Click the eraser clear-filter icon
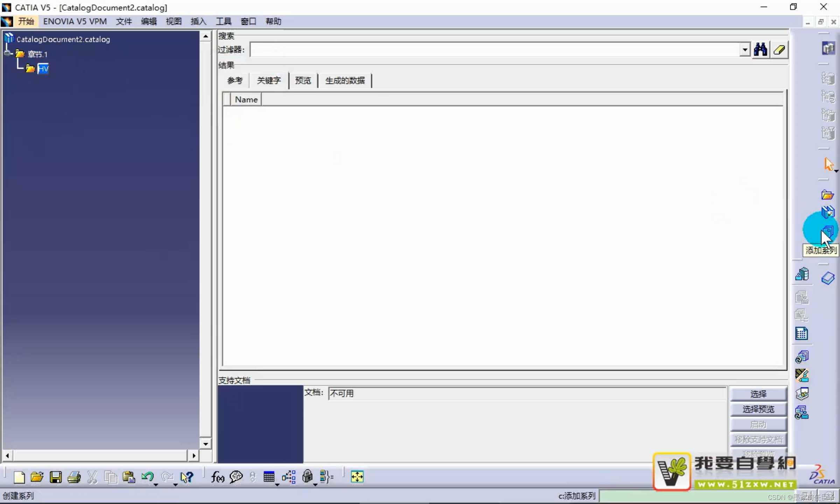 click(779, 50)
